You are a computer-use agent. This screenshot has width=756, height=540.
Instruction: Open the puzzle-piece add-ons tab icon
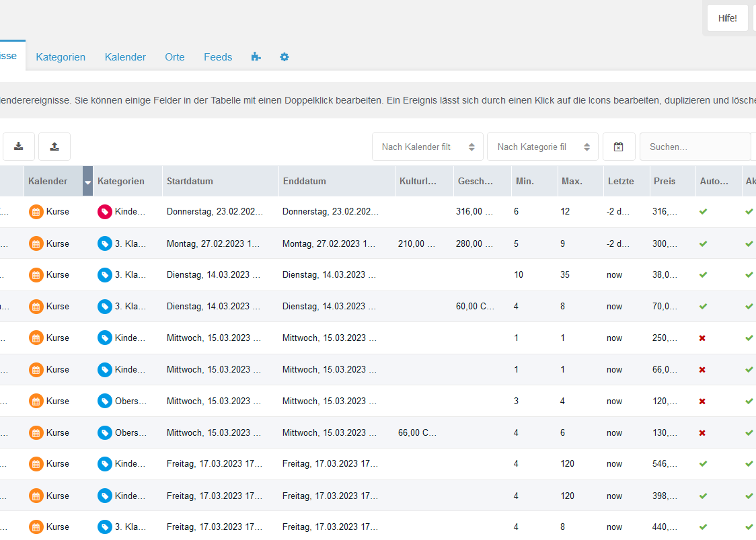(x=256, y=57)
